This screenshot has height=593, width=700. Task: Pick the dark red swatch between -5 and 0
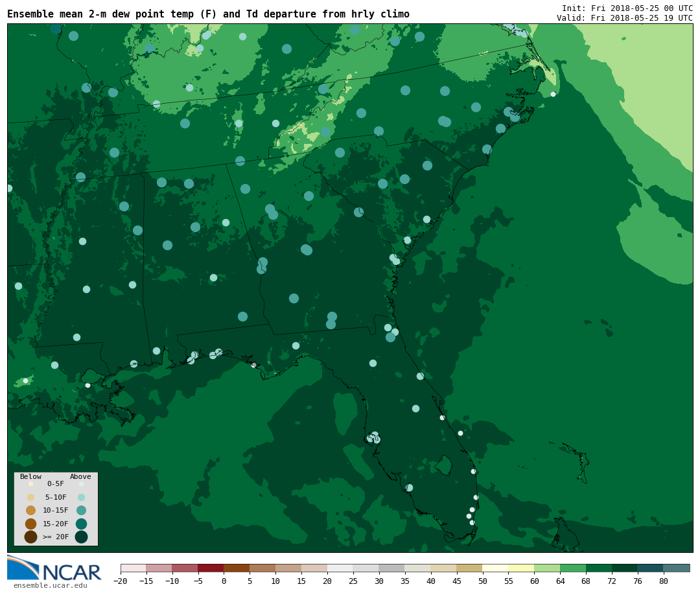click(211, 568)
